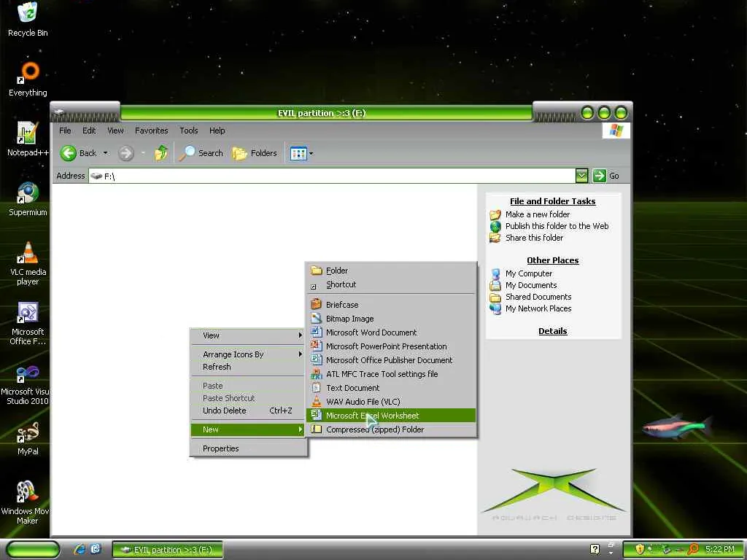747x560 pixels.
Task: Select the Microsoft Office desktop shortcut
Action: [28, 323]
